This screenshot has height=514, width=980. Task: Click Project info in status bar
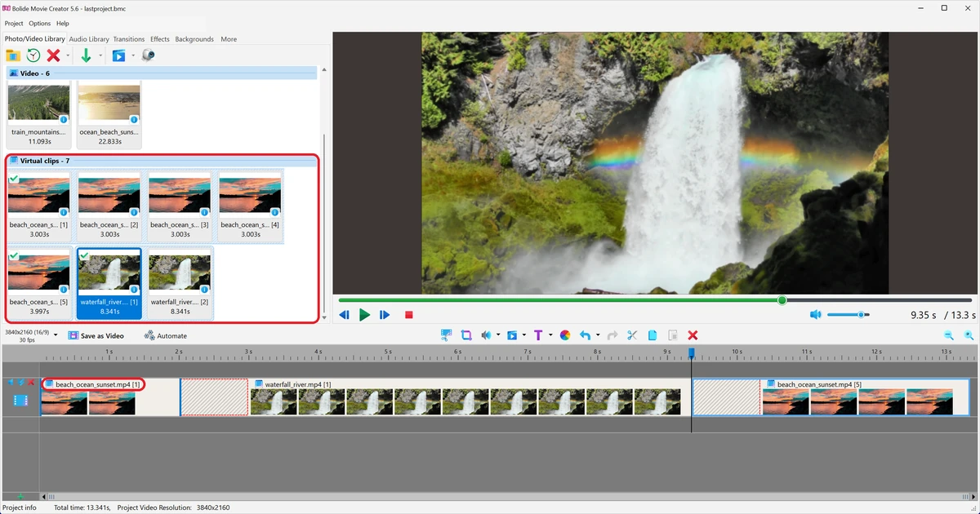click(20, 507)
